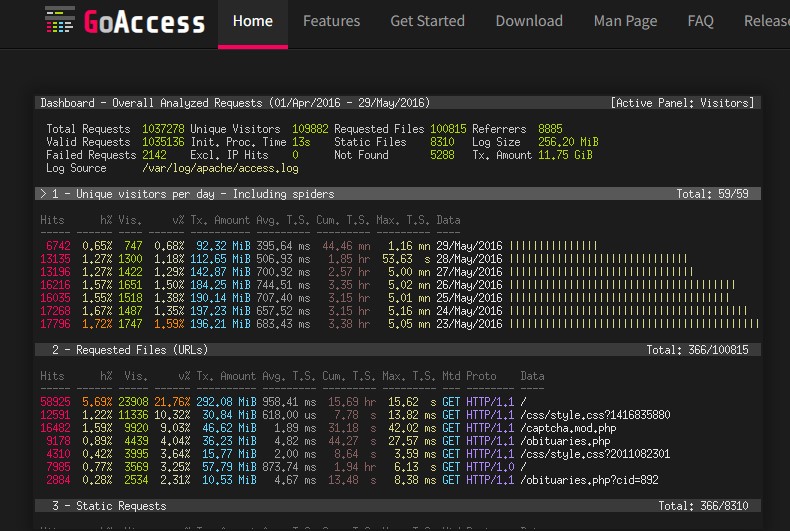Click the 53.63 s Max T.S. value
Viewport: 790px width, 531px height.
pos(406,259)
